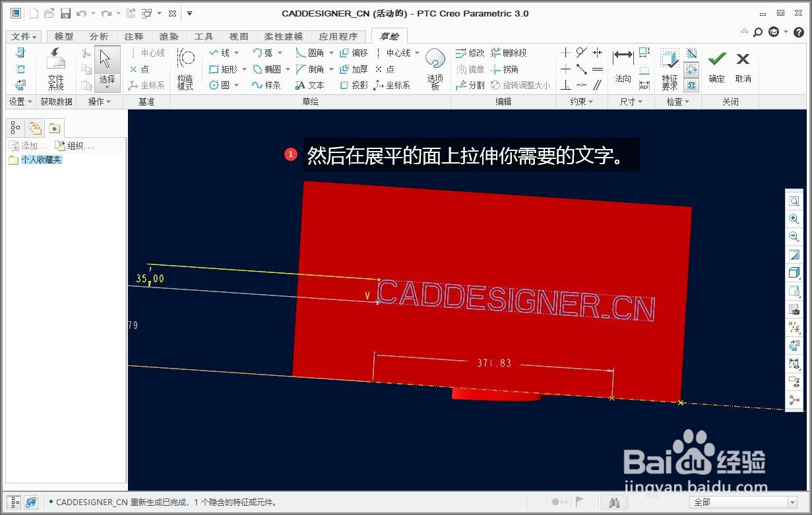
Task: Open the 全部 filter combo box
Action: tap(743, 502)
